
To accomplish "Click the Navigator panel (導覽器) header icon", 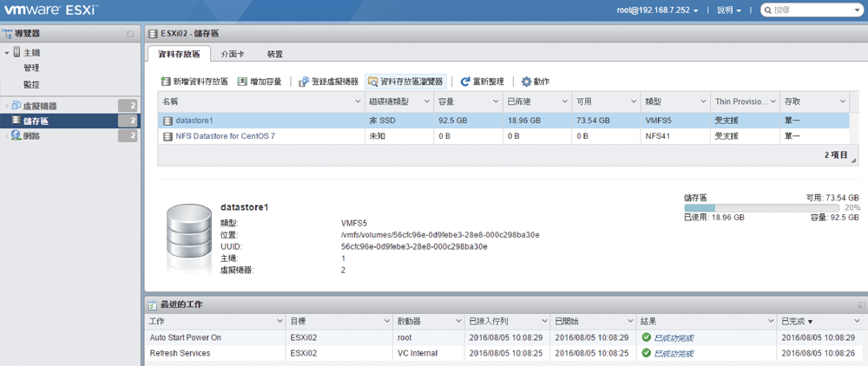I will 8,34.
